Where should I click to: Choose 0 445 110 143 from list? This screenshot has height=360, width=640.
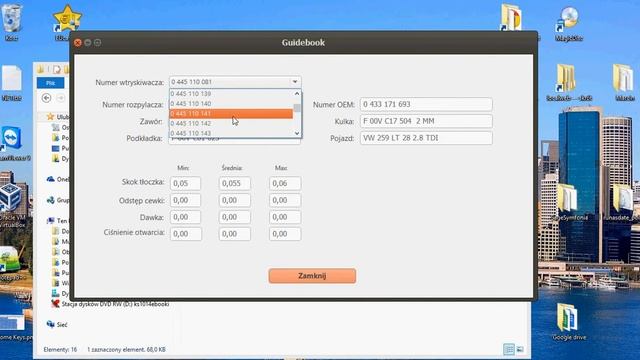231,133
